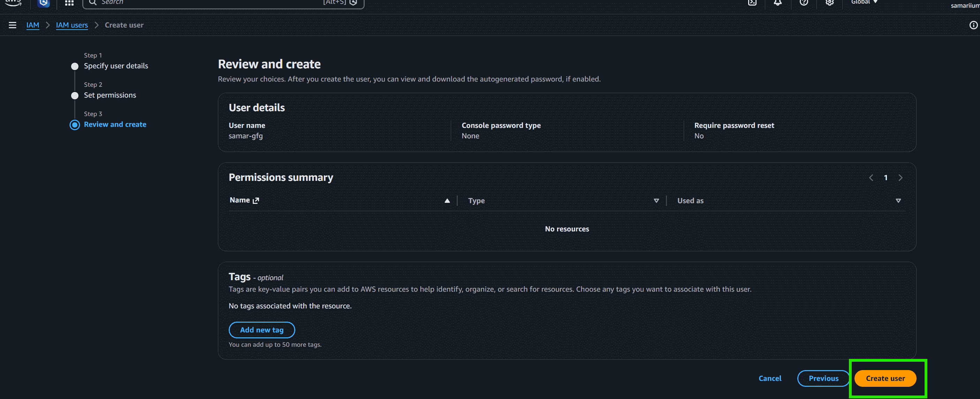The image size is (980, 399).
Task: Click the search magnifier icon
Action: point(92,2)
